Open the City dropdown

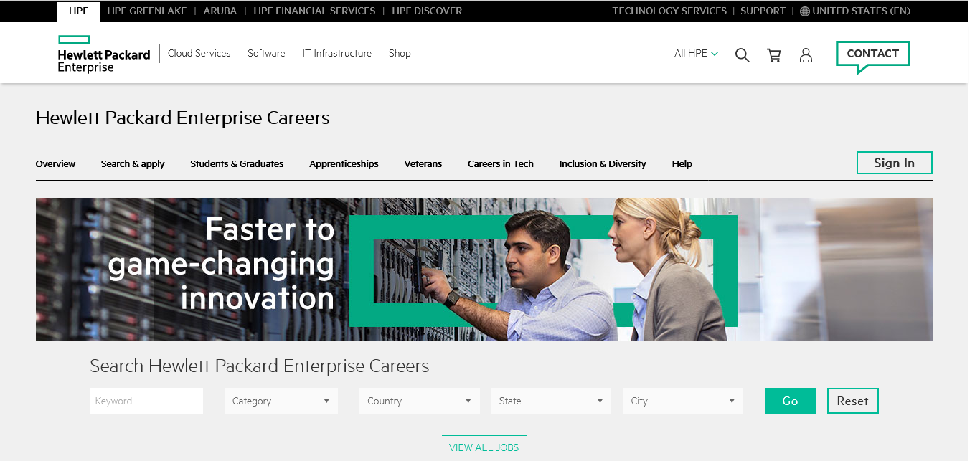(x=682, y=401)
